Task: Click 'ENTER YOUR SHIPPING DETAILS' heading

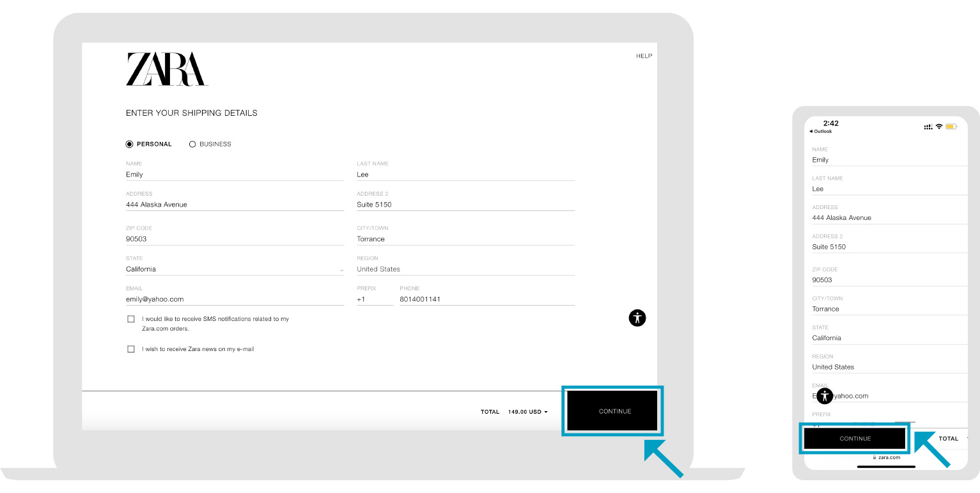Action: point(192,113)
